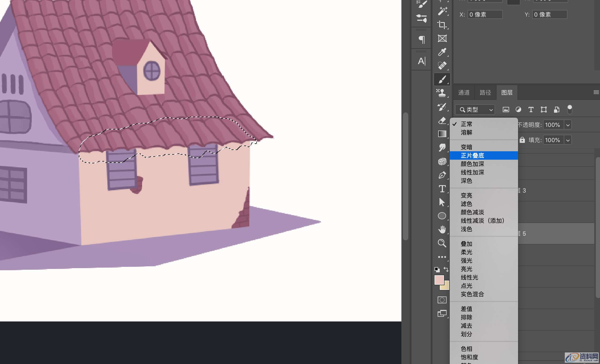Select the Hand tool
600x364 pixels.
tap(442, 229)
